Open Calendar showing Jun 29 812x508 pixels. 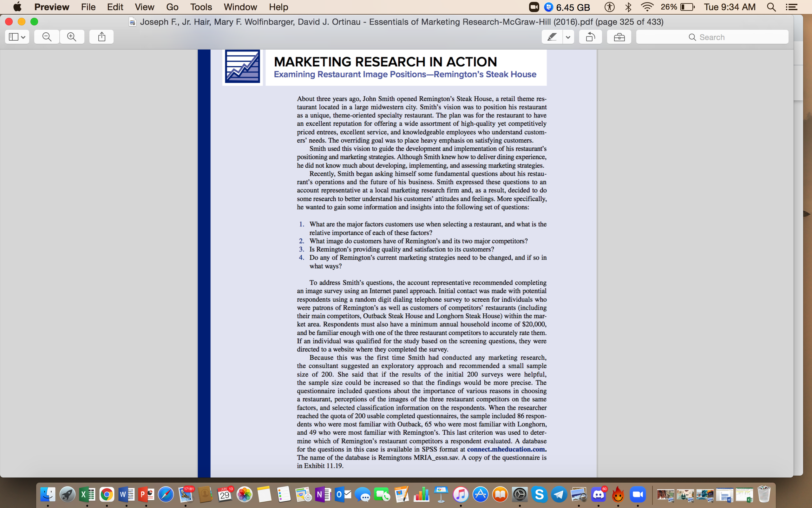click(x=225, y=495)
